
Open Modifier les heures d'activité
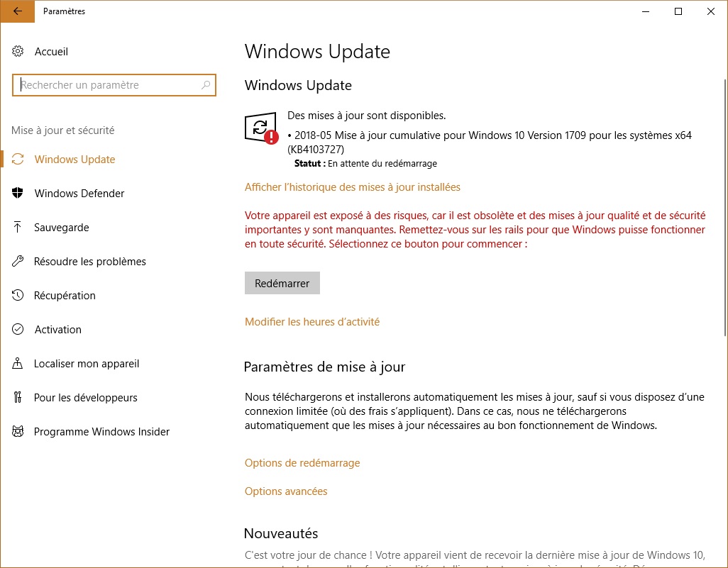tap(312, 322)
